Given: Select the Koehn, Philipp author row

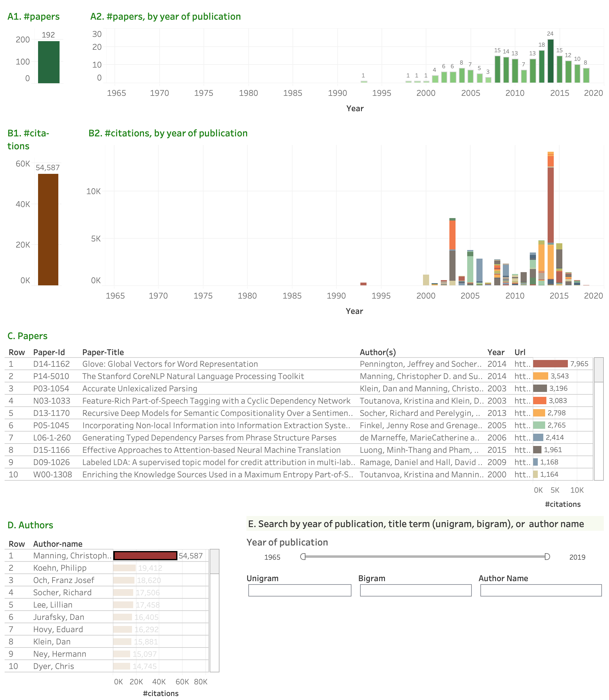Looking at the screenshot, I should (x=60, y=568).
